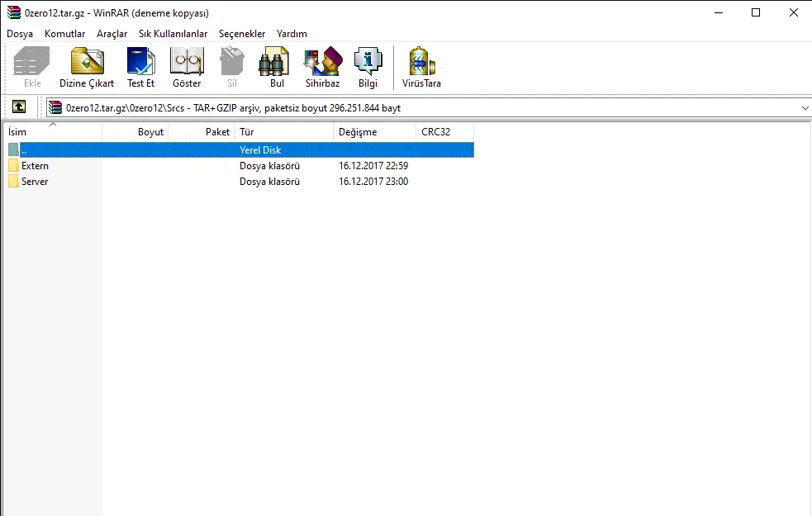The image size is (812, 516).
Task: Open the Araçlar menu
Action: (x=112, y=34)
